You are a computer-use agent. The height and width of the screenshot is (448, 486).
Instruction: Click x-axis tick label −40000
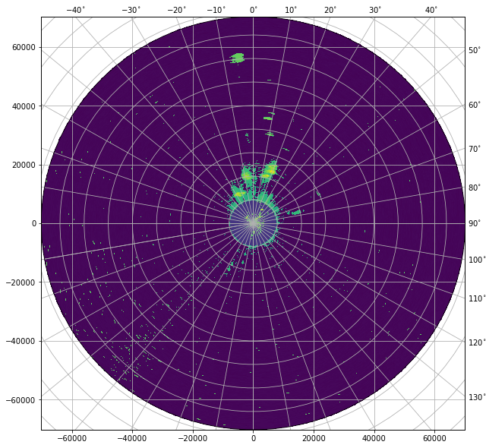(133, 438)
